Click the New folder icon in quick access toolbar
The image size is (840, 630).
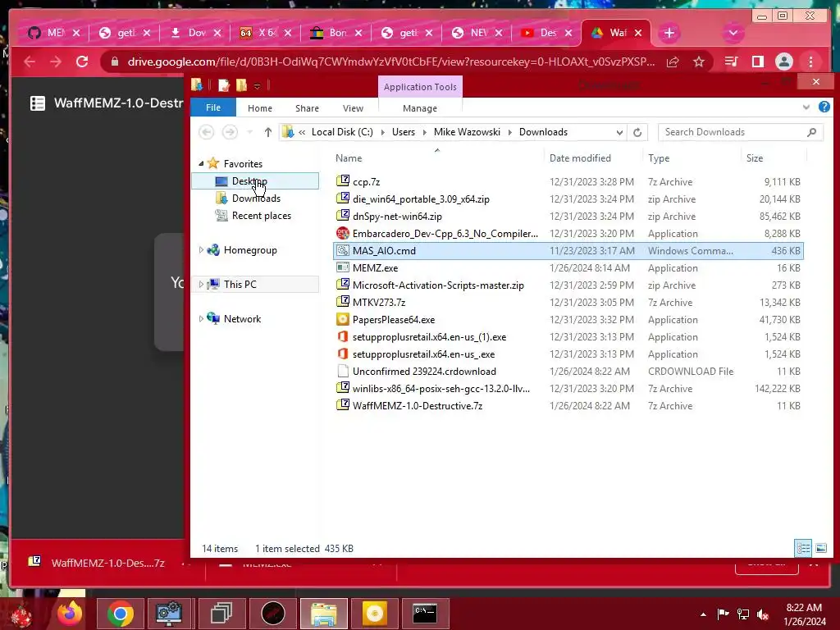242,84
